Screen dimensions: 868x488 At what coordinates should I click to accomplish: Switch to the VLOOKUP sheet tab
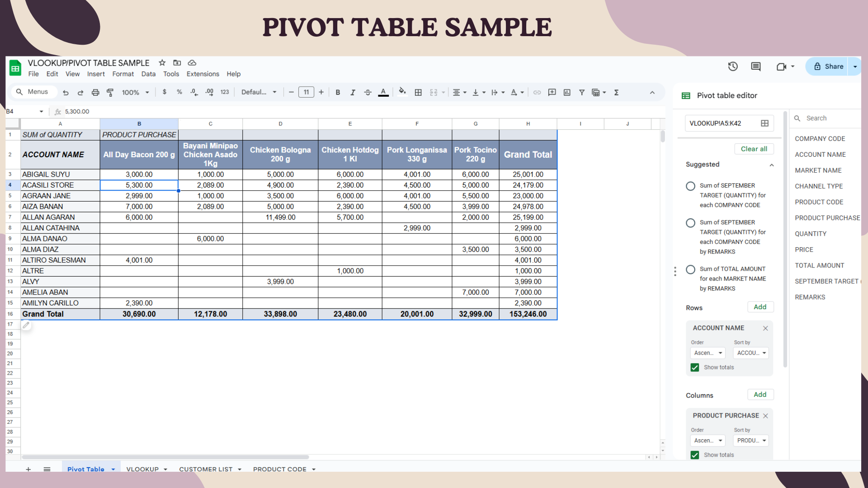click(142, 469)
